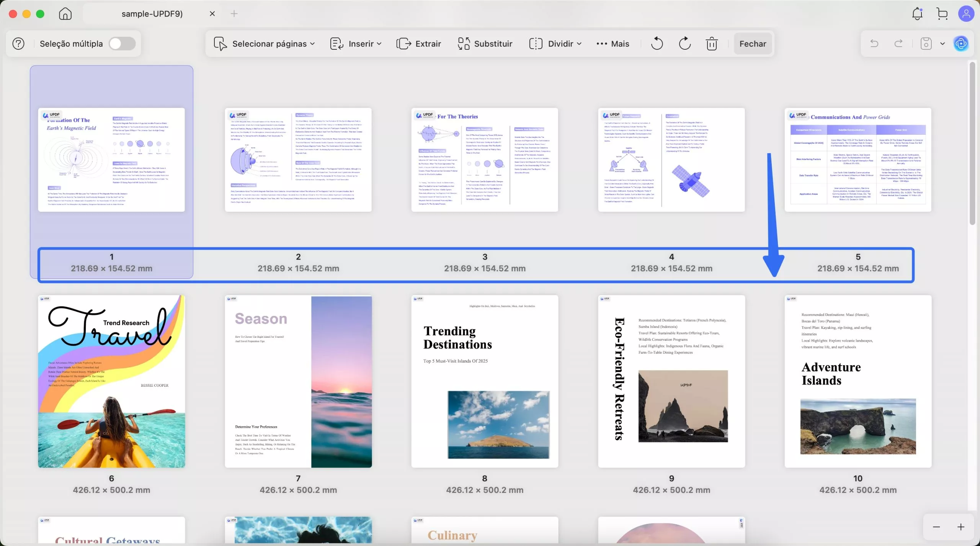Enable the Seleção múltipla toggle
This screenshot has height=546, width=980.
[122, 44]
